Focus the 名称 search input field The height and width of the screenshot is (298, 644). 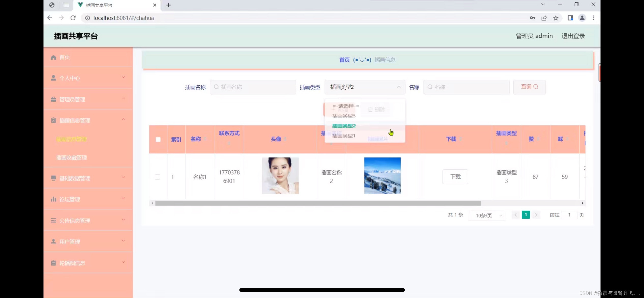[x=466, y=87]
